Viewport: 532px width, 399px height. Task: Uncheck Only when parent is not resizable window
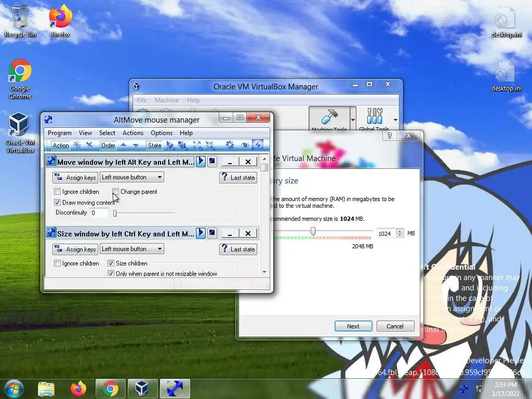111,273
